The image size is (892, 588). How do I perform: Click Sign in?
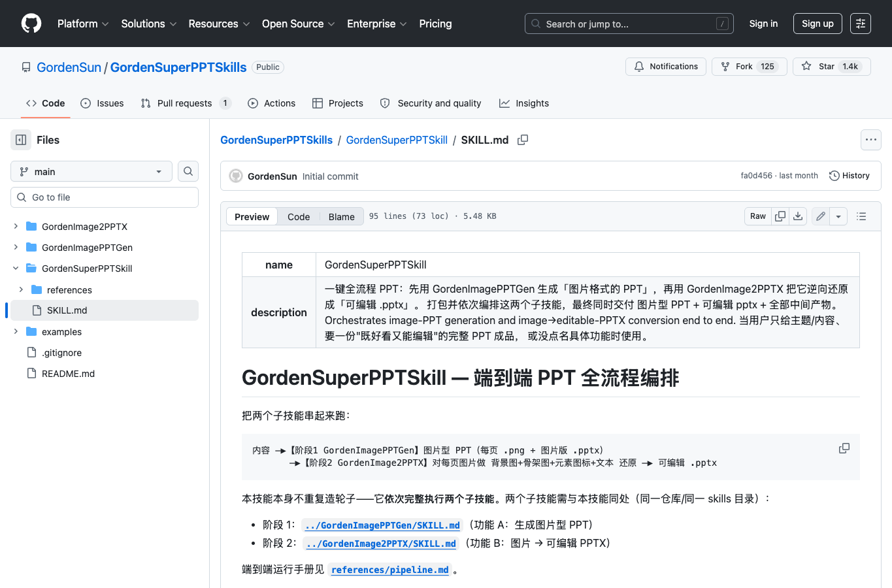pos(763,24)
